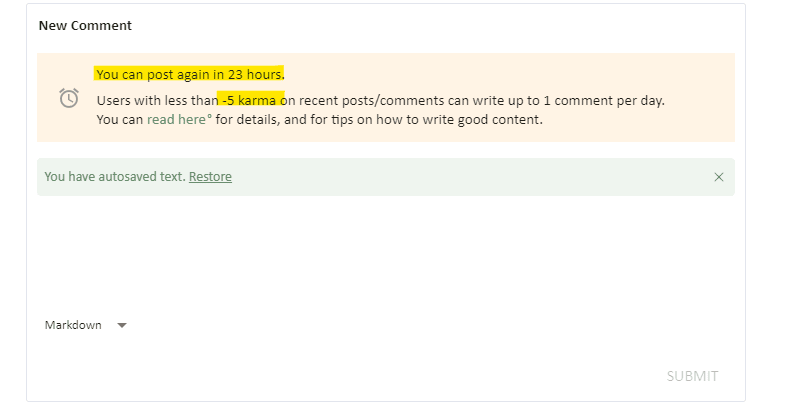
Task: Select the highlighted "-5 karma" text
Action: click(x=250, y=101)
